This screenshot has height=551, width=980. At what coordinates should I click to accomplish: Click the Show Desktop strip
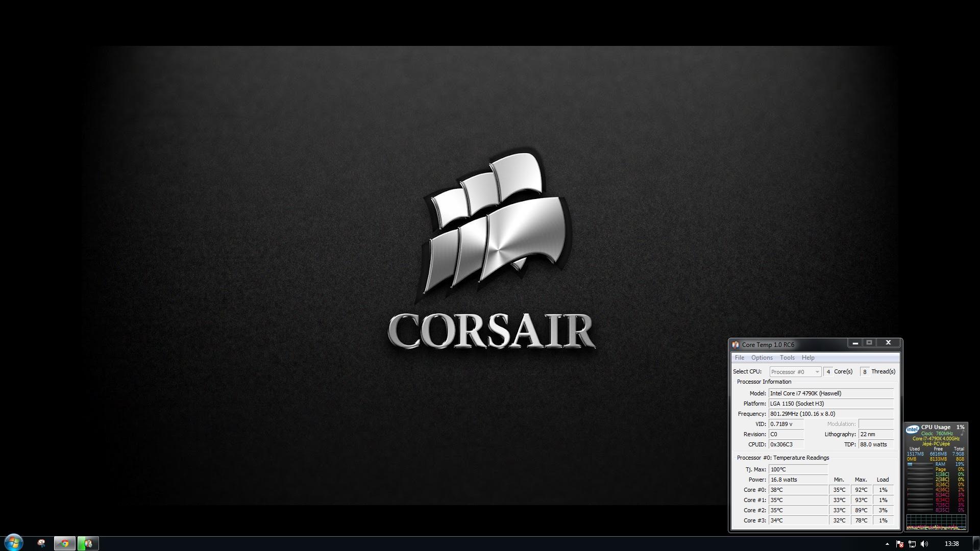pos(976,544)
